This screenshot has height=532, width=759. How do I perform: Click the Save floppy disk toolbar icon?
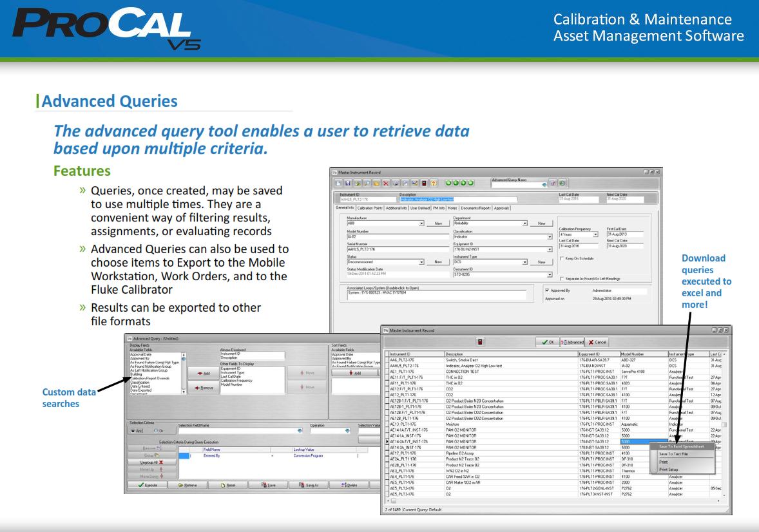tap(349, 183)
